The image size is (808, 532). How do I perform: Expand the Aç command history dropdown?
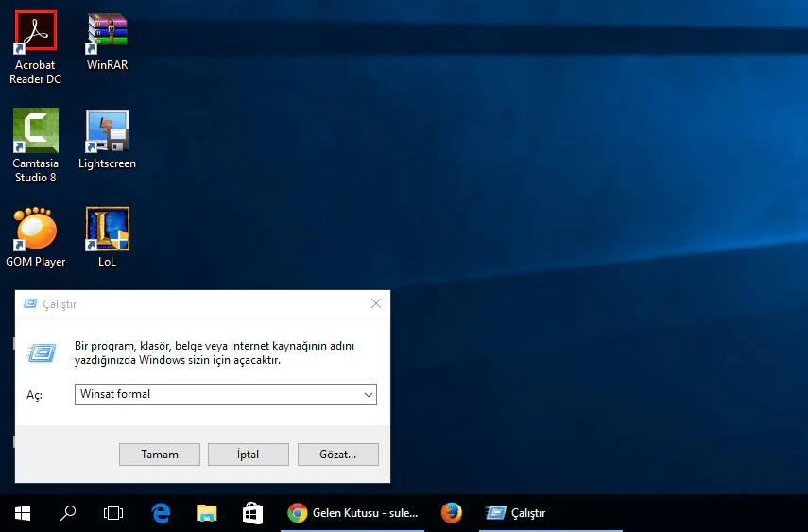pos(368,394)
